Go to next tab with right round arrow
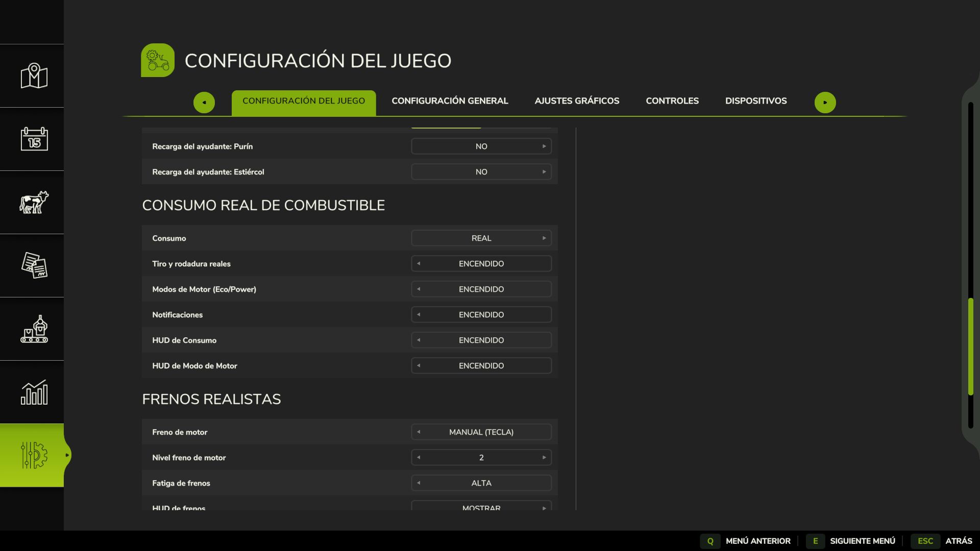Image resolution: width=980 pixels, height=551 pixels. pos(825,102)
